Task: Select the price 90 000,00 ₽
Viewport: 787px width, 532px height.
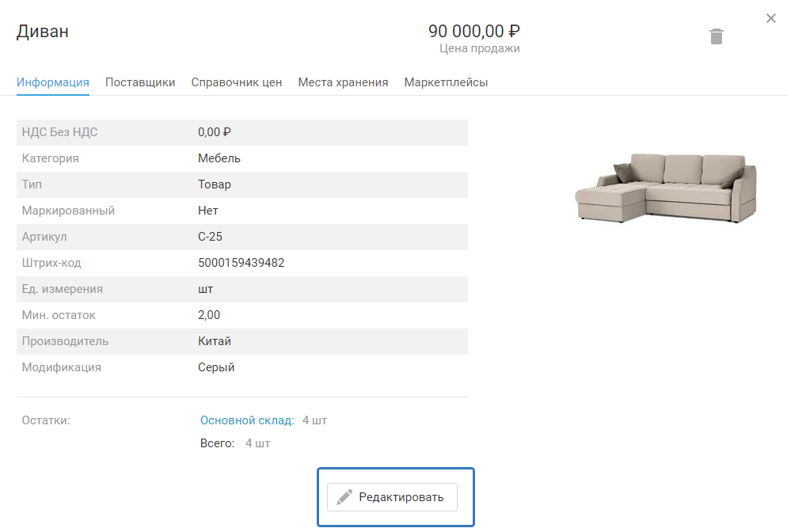Action: [x=473, y=31]
